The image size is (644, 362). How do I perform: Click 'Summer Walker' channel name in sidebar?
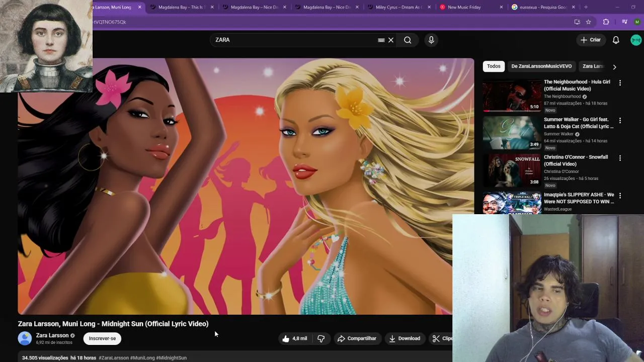[558, 134]
